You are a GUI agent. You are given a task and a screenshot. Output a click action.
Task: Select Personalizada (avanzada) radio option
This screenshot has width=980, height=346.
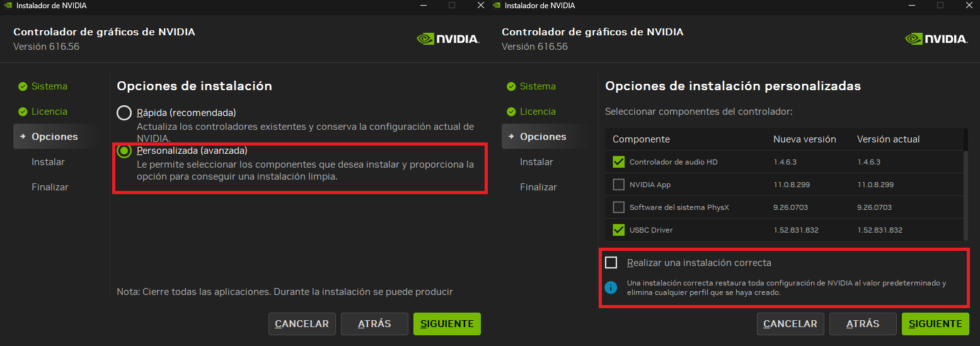pos(124,151)
